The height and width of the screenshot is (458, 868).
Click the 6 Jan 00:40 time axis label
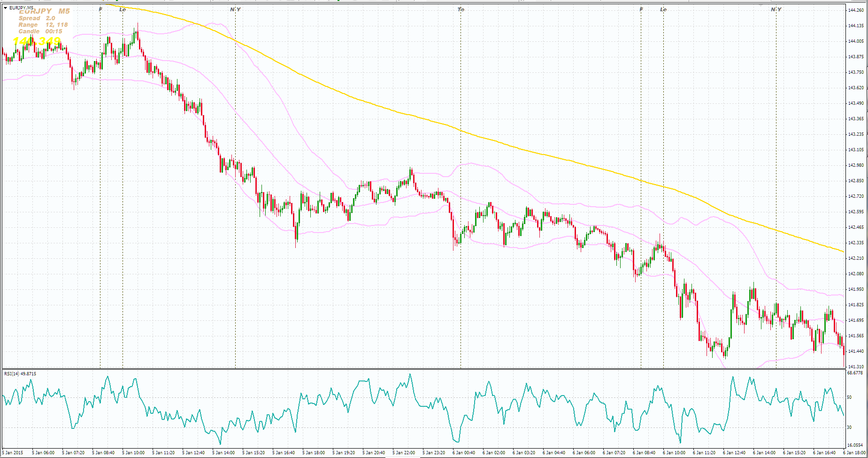(x=464, y=453)
